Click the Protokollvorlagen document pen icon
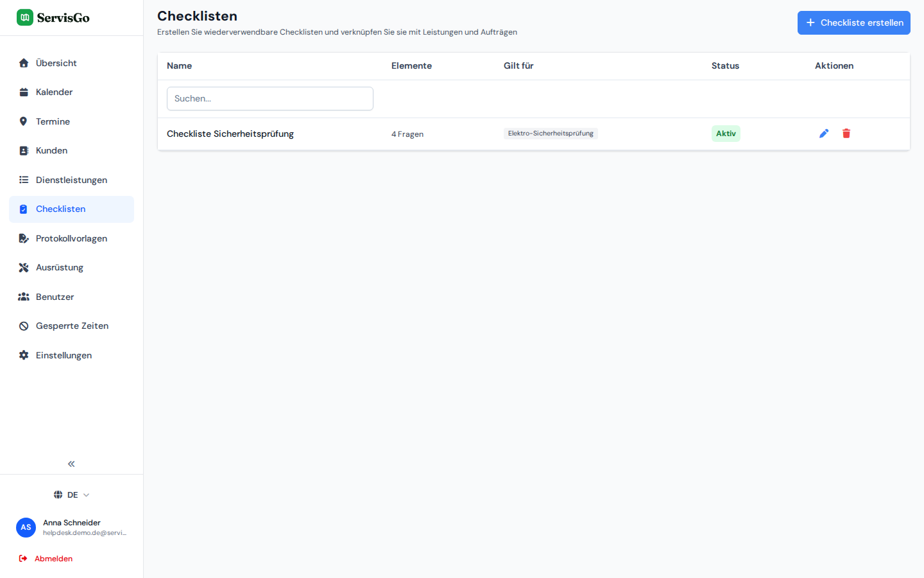924x578 pixels. point(24,238)
